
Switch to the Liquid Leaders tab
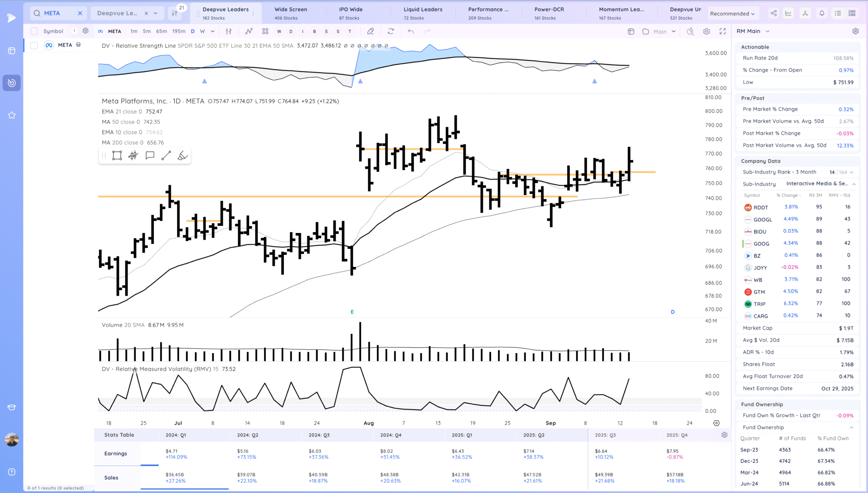click(x=423, y=13)
